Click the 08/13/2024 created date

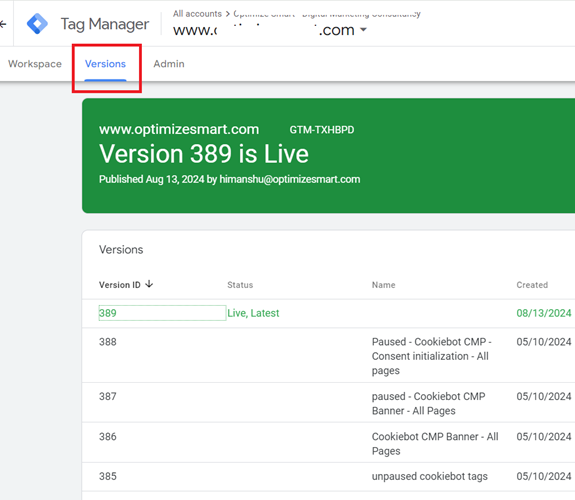(x=544, y=313)
